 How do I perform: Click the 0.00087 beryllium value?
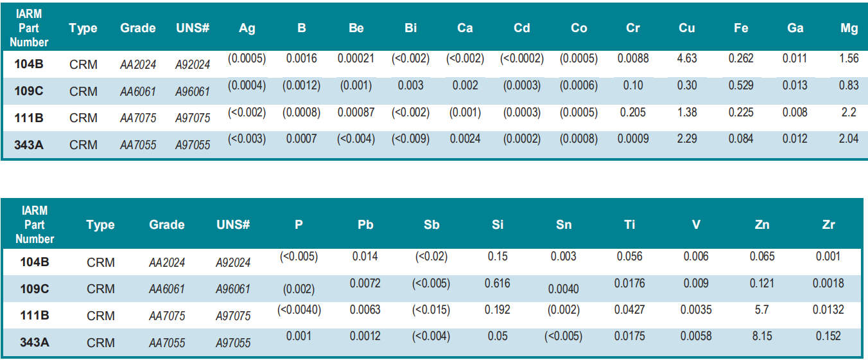coord(356,113)
